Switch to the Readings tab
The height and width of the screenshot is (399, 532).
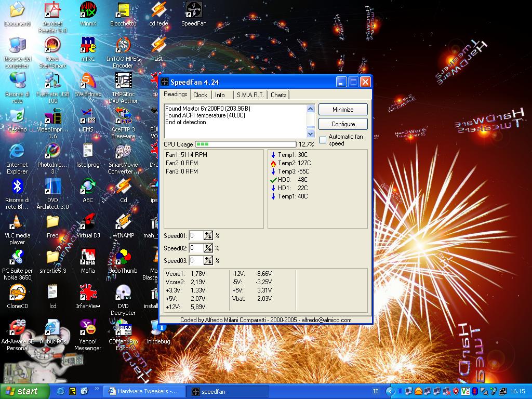click(175, 94)
